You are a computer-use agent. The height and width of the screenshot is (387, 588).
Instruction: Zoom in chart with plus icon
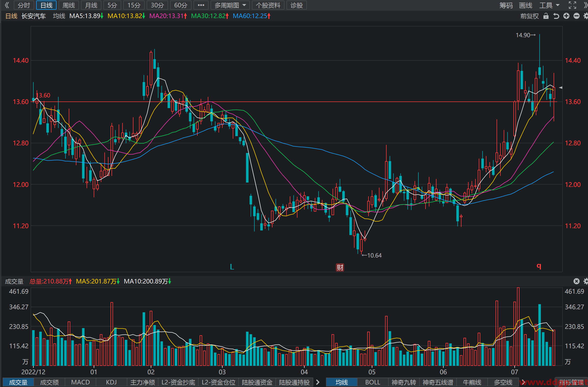point(566,16)
